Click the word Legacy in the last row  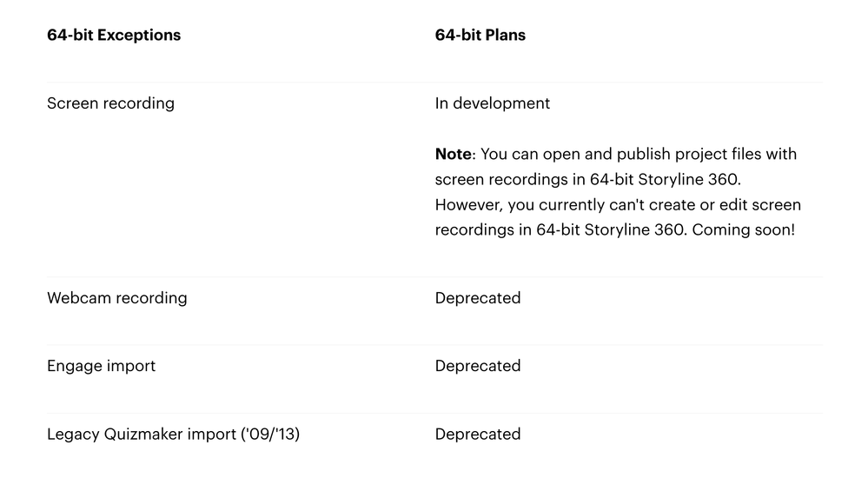(71, 435)
